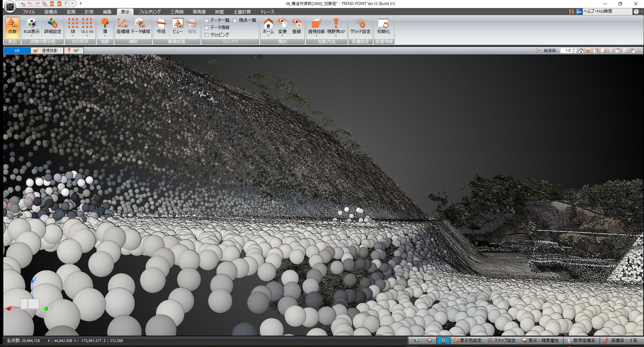This screenshot has width=644, height=347.
Task: Open 詳細設定 point color settings
Action: tap(53, 27)
